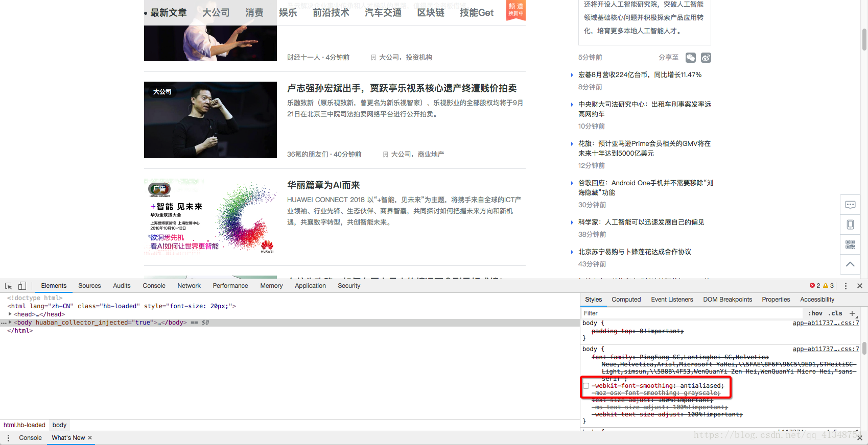This screenshot has height=445, width=868.
Task: Open the Security tab
Action: click(x=349, y=286)
